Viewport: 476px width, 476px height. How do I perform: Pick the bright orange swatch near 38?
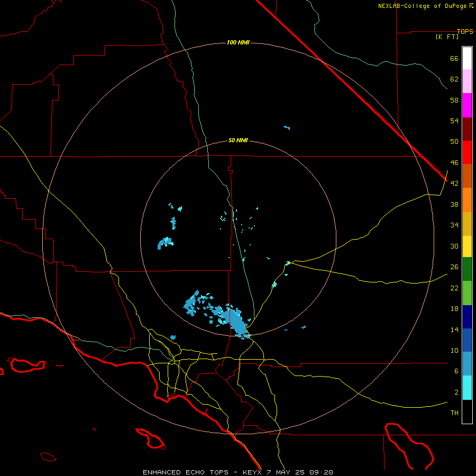(467, 200)
